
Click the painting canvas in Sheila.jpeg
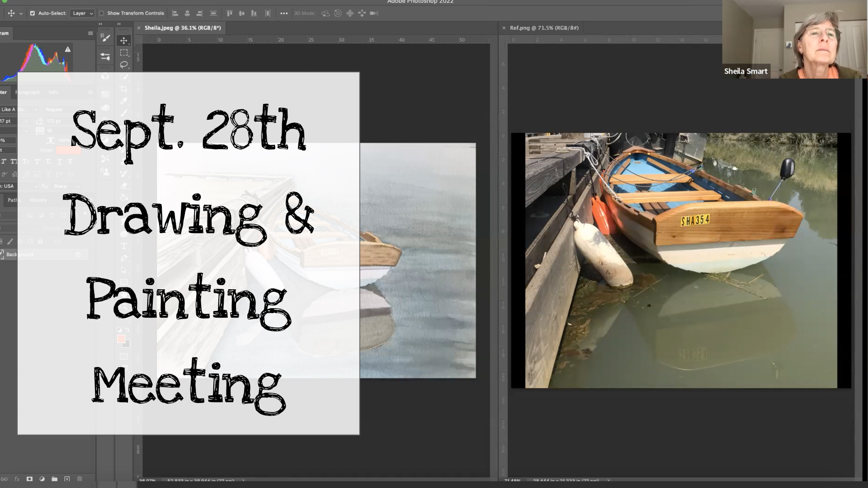click(316, 261)
